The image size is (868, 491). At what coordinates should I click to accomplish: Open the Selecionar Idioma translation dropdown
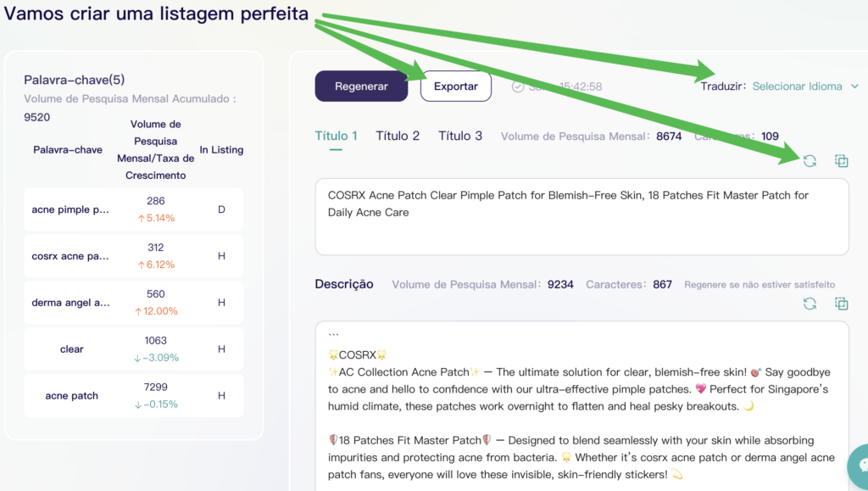[797, 86]
